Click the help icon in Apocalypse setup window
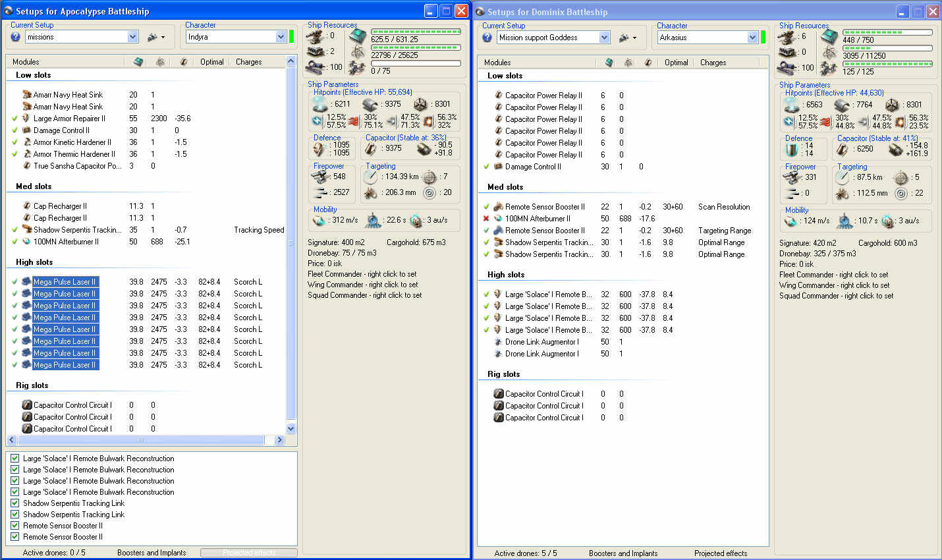 tap(15, 37)
